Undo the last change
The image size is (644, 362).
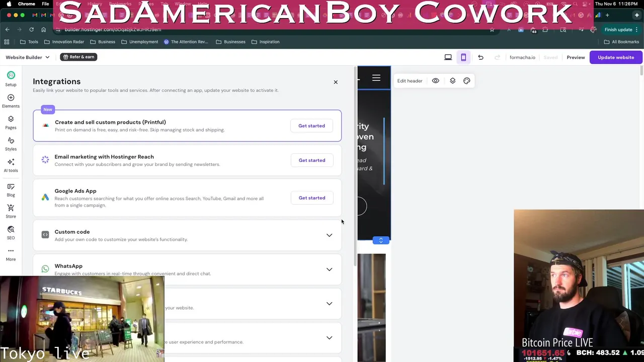tap(480, 57)
